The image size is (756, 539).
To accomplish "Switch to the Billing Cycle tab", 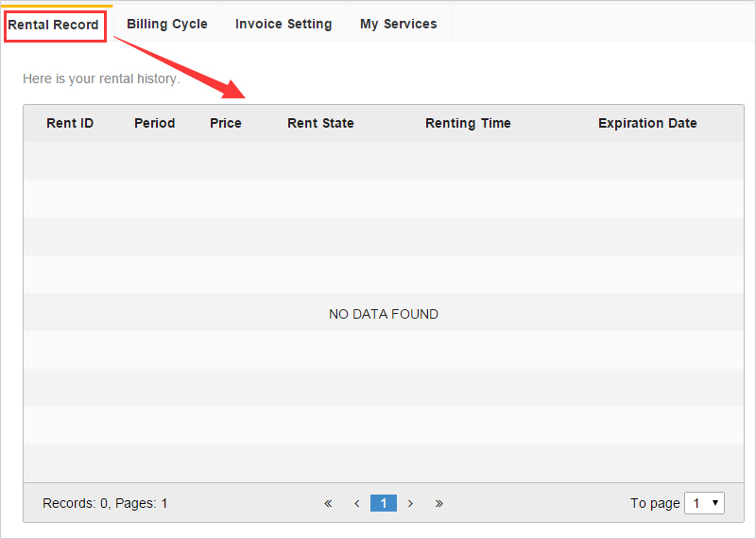I will coord(167,25).
